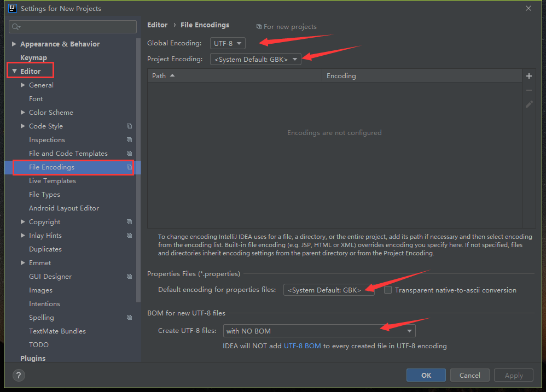The width and height of the screenshot is (546, 392).
Task: Click the edit pencil icon beside table
Action: (x=529, y=104)
